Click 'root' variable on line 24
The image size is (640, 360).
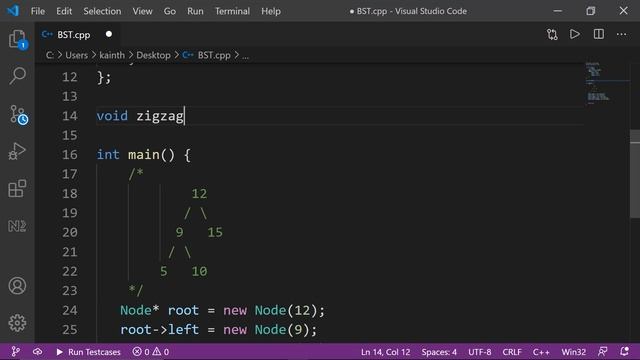(x=183, y=311)
